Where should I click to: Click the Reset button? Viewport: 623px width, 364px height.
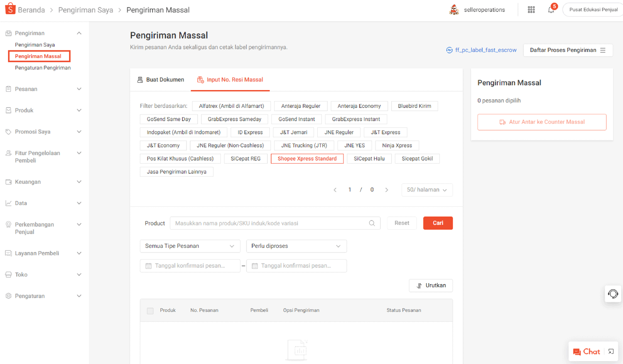(402, 223)
